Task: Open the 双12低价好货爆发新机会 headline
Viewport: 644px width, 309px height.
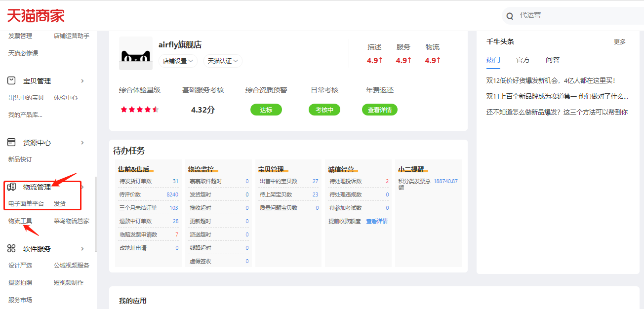Action: pos(551,80)
